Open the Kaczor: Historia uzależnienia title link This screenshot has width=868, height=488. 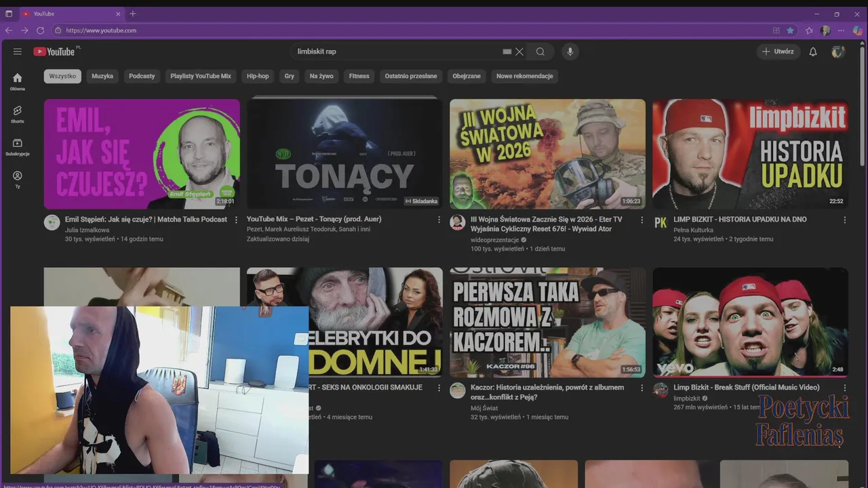click(547, 392)
